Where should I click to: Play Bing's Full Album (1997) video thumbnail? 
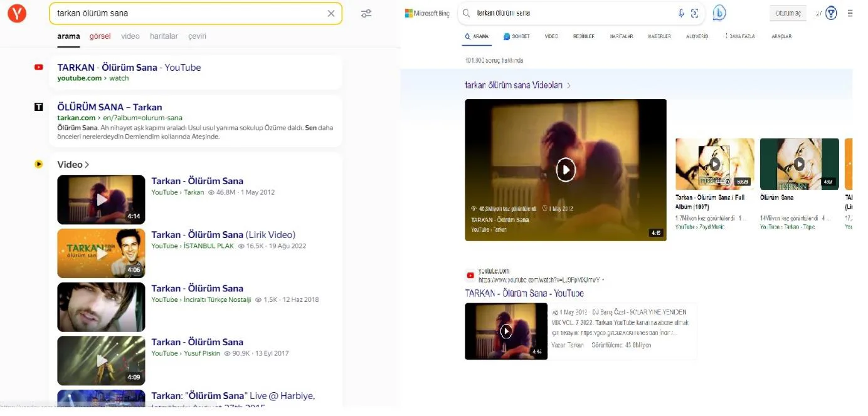[x=715, y=164]
